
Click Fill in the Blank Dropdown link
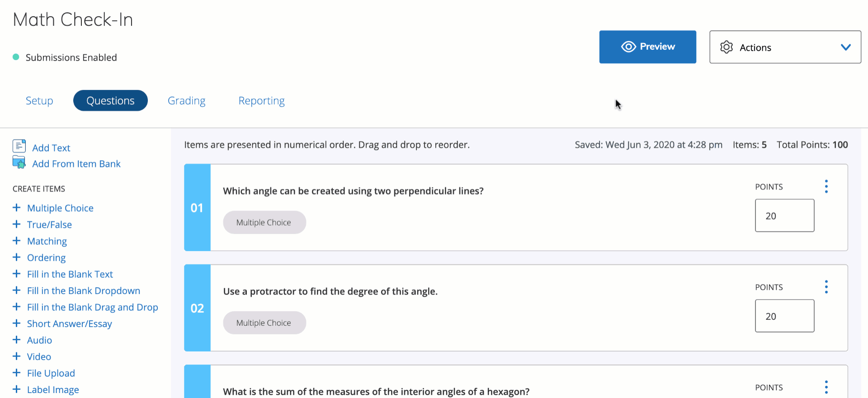click(x=84, y=291)
